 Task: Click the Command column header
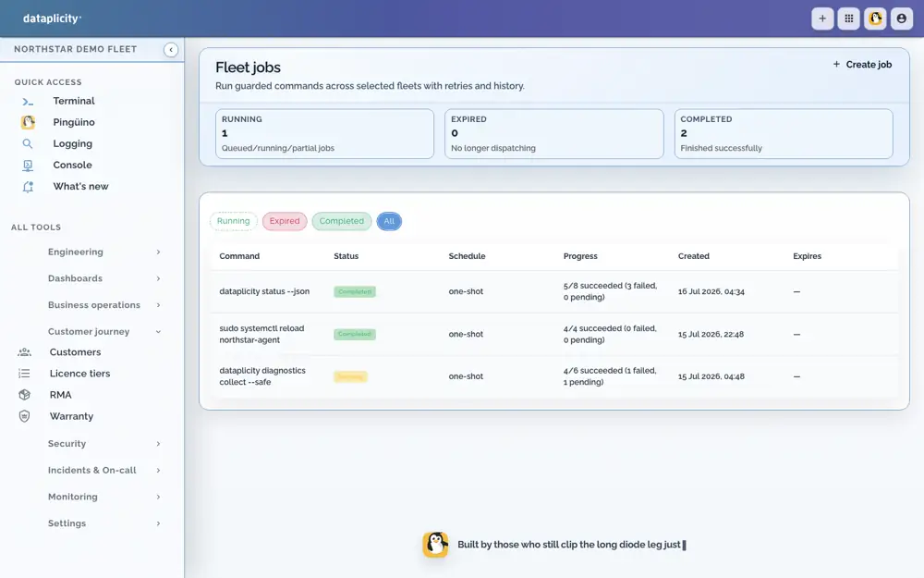coord(239,256)
